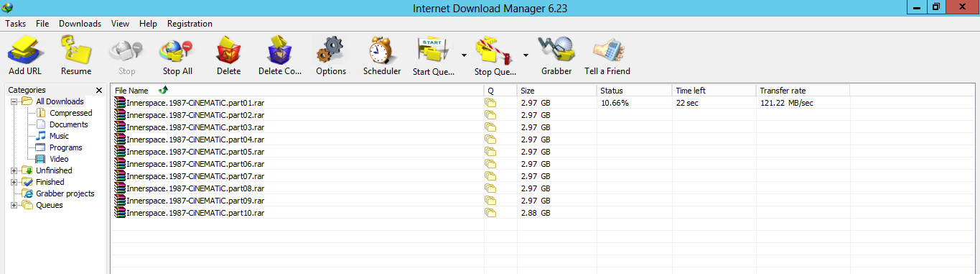The image size is (980, 274).
Task: Expand the Queues tree node
Action: 14,205
